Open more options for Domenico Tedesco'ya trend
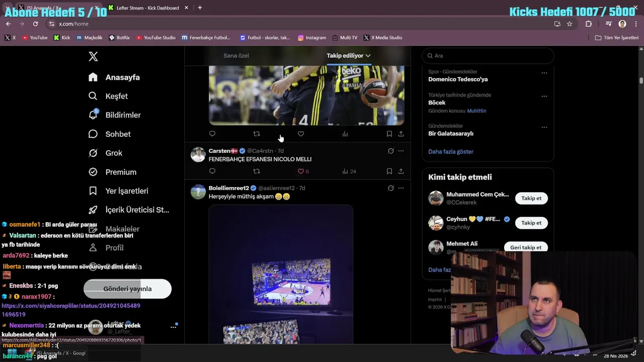644x362 pixels. coord(544,73)
